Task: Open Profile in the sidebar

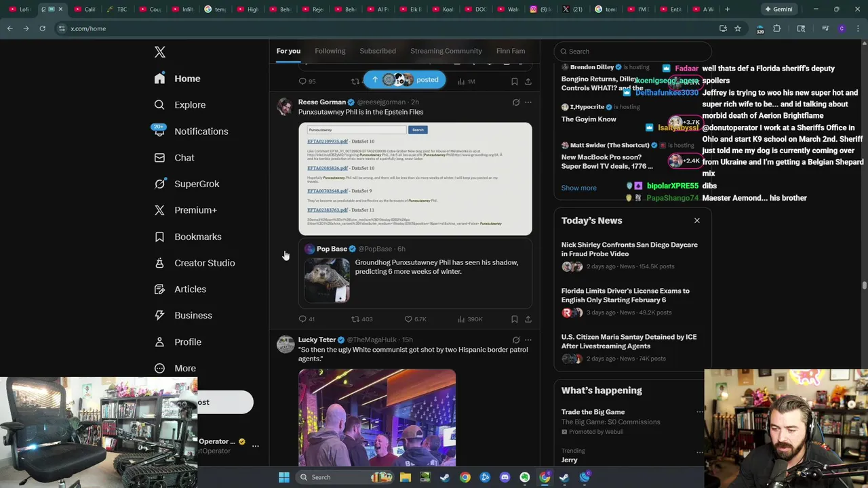Action: tap(178, 342)
